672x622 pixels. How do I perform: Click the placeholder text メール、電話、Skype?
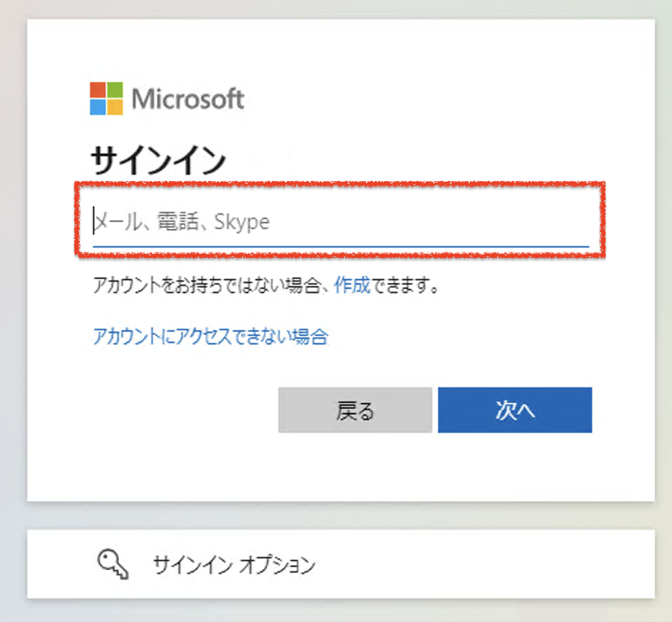[x=183, y=222]
